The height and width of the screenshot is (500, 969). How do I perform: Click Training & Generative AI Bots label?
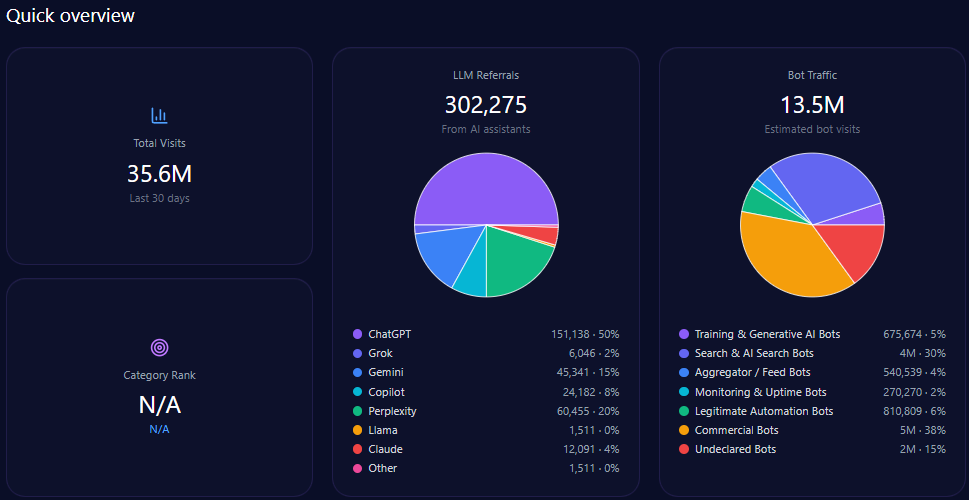767,334
